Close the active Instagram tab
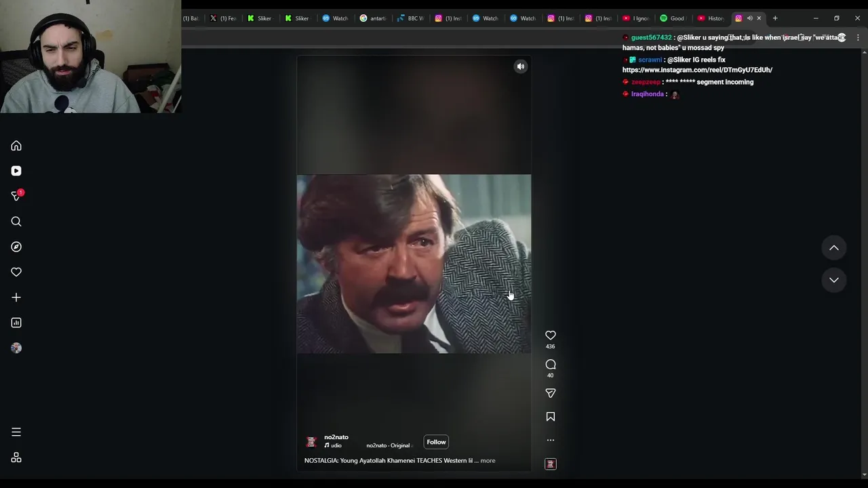Image resolution: width=868 pixels, height=488 pixels. [x=759, y=18]
